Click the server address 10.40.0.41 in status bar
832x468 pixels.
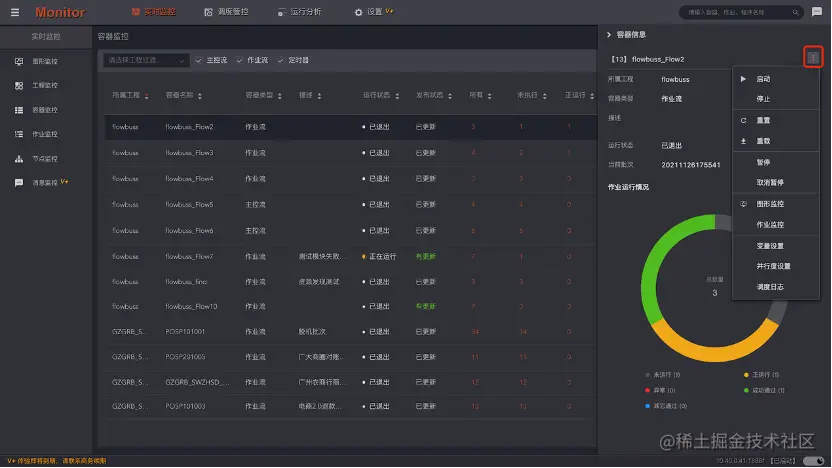pos(741,461)
